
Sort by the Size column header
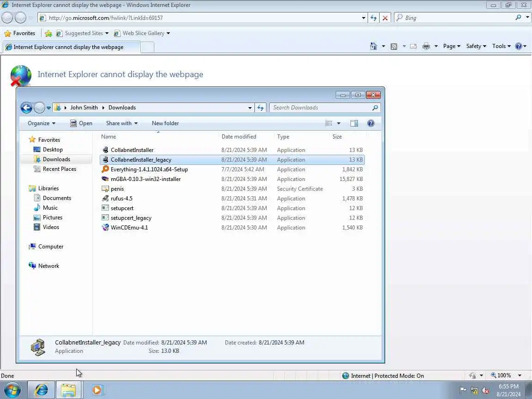pyautogui.click(x=347, y=137)
